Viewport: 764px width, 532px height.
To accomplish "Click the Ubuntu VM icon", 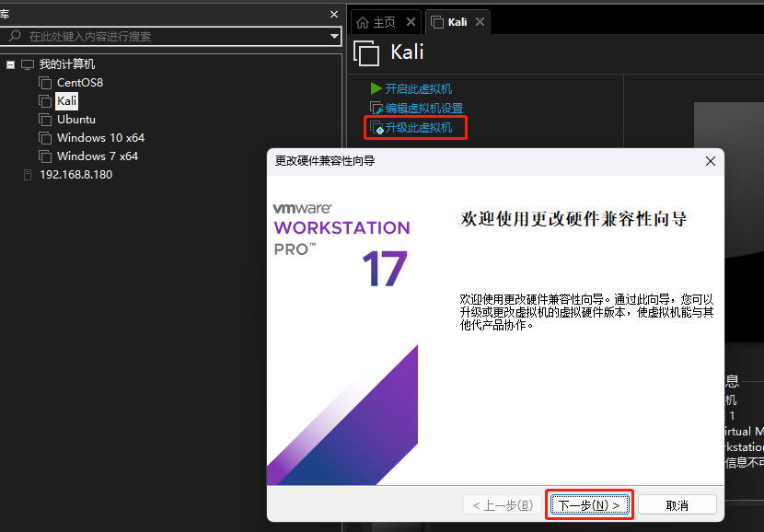I will click(45, 120).
